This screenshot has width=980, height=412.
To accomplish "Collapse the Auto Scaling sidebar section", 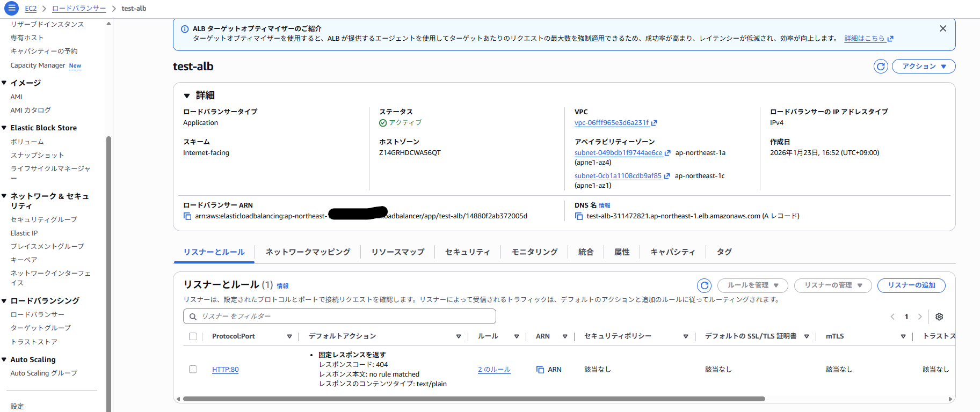I will (x=4, y=360).
